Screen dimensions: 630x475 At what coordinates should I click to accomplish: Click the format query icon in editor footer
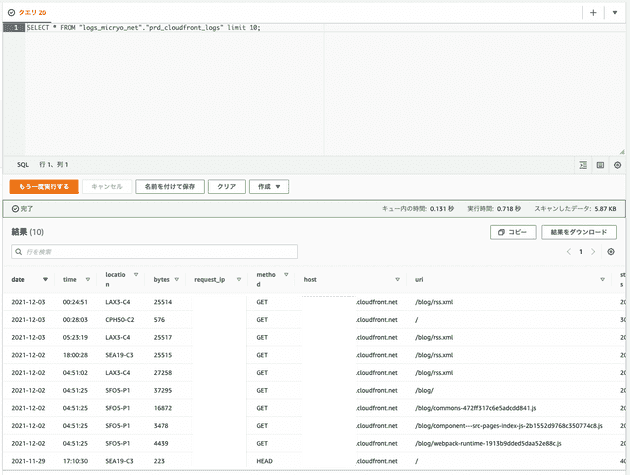coord(583,165)
